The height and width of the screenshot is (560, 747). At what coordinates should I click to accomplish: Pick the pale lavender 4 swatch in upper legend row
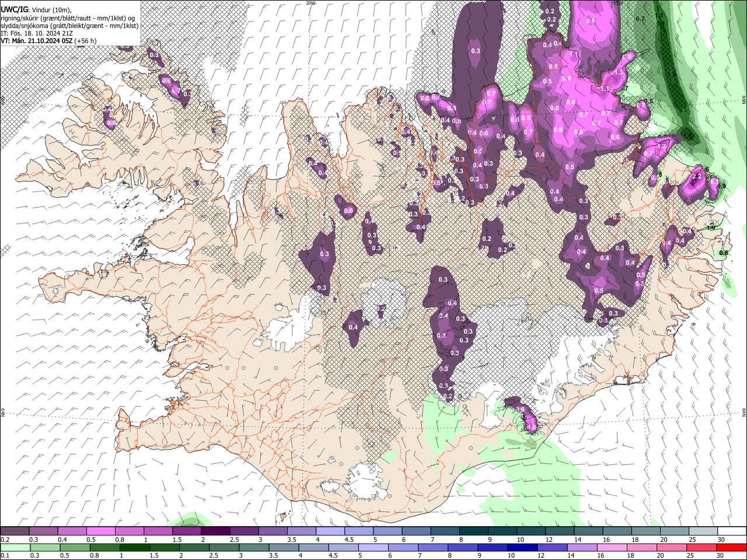330,531
